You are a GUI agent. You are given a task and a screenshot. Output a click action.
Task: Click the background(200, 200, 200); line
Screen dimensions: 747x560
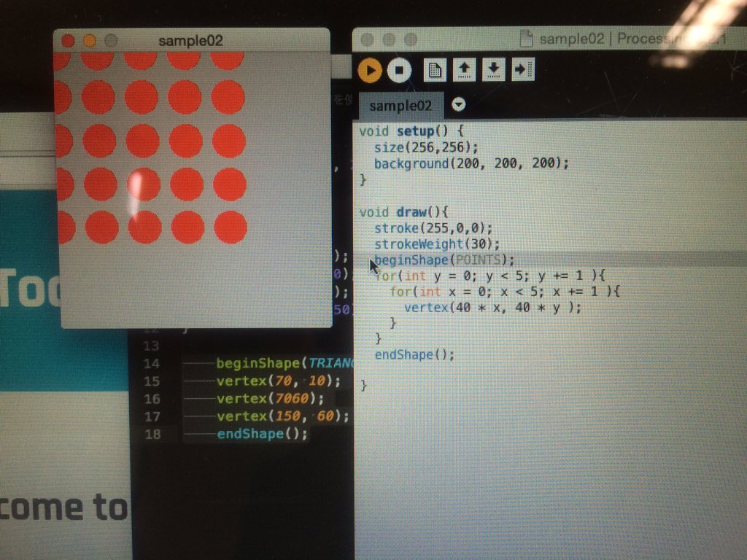[471, 163]
